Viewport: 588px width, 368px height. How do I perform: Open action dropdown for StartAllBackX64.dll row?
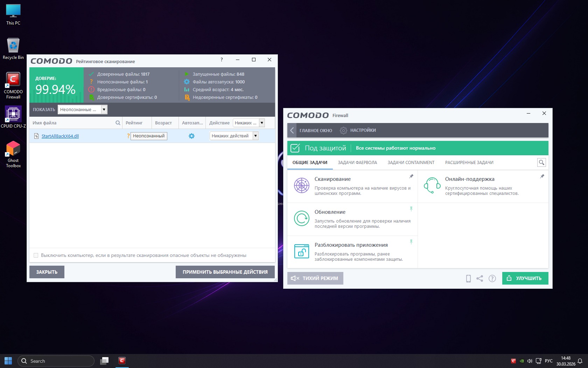[x=255, y=136]
